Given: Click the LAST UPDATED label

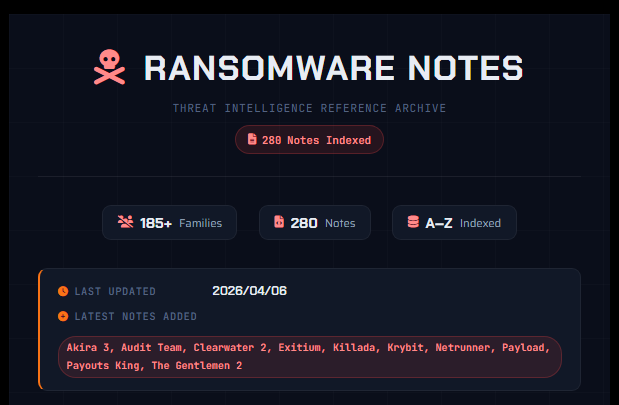Looking at the screenshot, I should [x=115, y=291].
